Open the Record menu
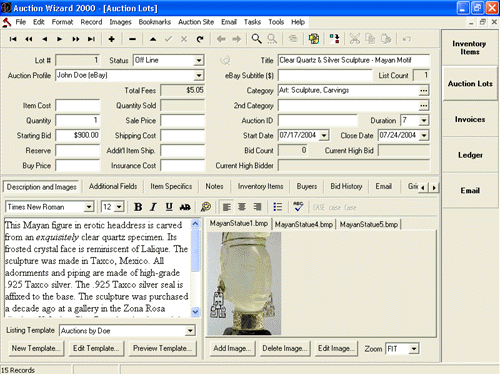 (x=91, y=22)
